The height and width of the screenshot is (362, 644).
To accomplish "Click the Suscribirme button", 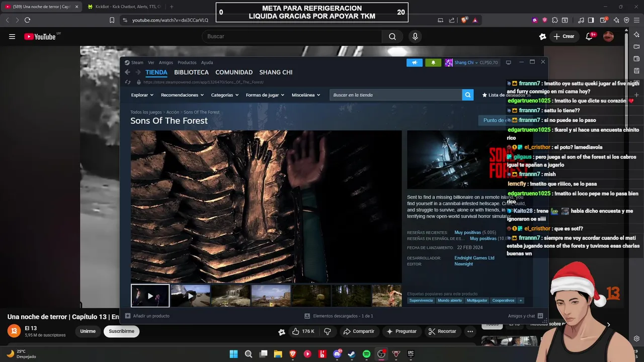I will [x=121, y=331].
